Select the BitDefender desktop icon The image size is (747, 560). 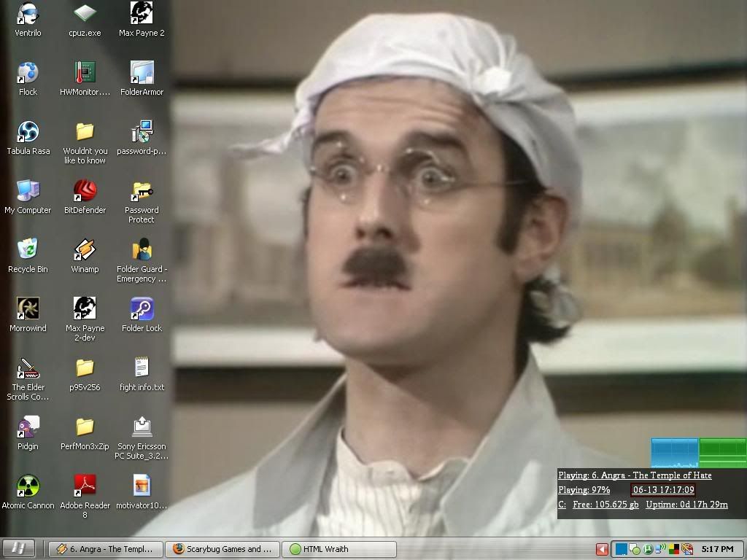pos(85,191)
